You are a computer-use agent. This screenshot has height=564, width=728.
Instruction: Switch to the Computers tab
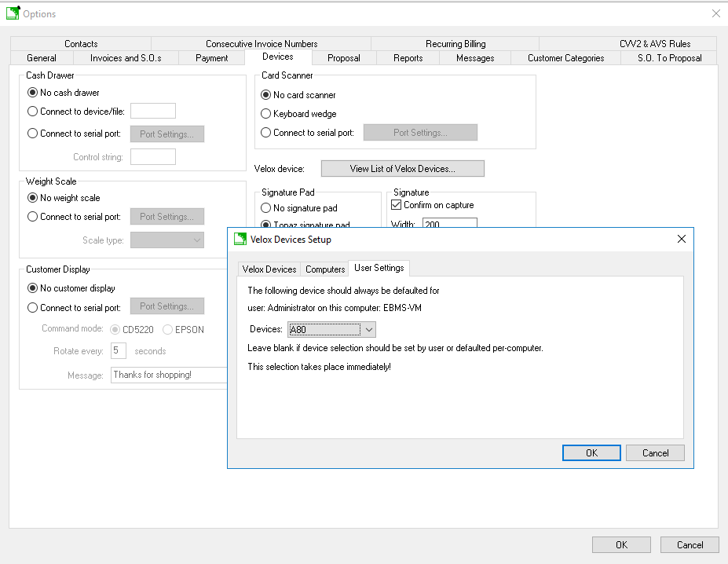click(x=325, y=269)
